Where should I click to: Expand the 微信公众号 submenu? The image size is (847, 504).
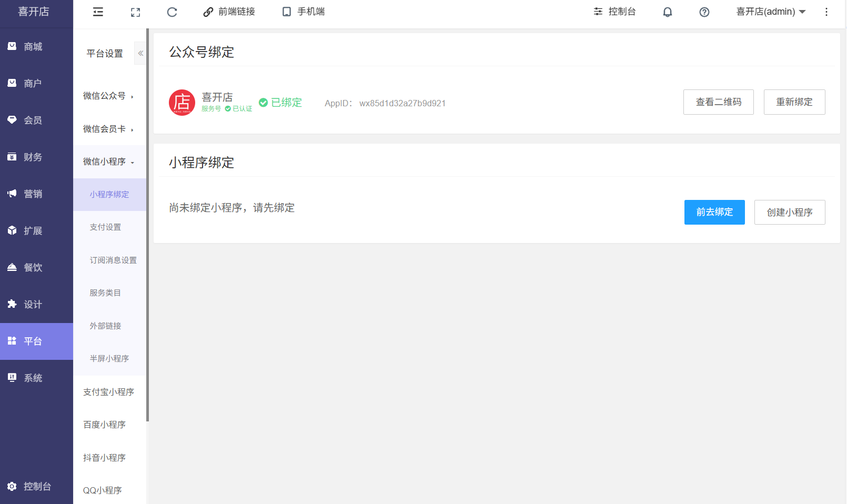[109, 96]
